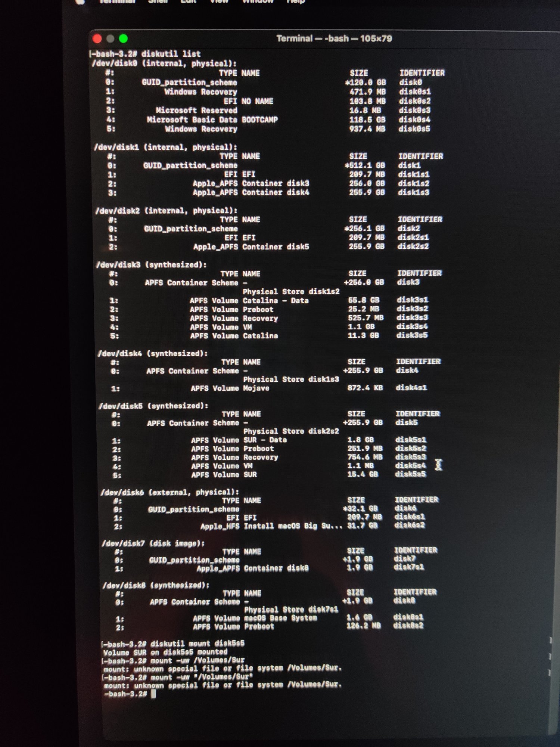Click the '/dev/disk7 (disk image):' header line
Viewport: 560px width, 747px height.
click(x=153, y=543)
